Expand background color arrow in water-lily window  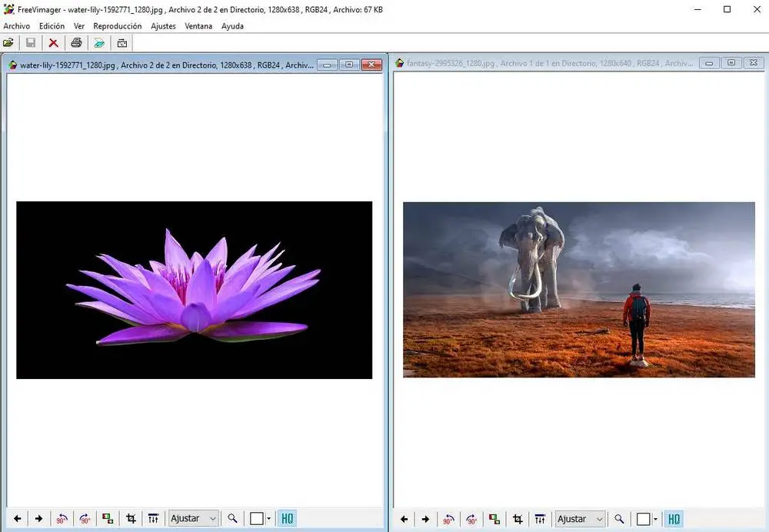point(268,518)
